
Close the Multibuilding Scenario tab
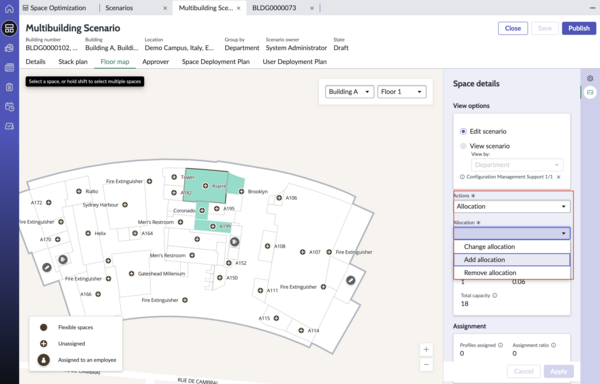pos(238,8)
